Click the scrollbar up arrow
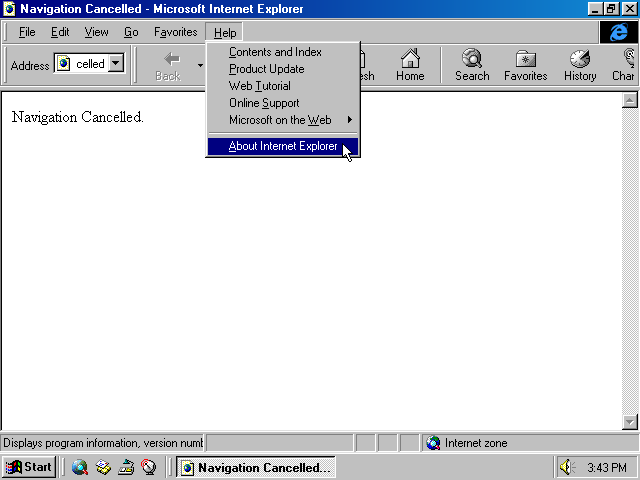The width and height of the screenshot is (640, 480). click(x=629, y=100)
